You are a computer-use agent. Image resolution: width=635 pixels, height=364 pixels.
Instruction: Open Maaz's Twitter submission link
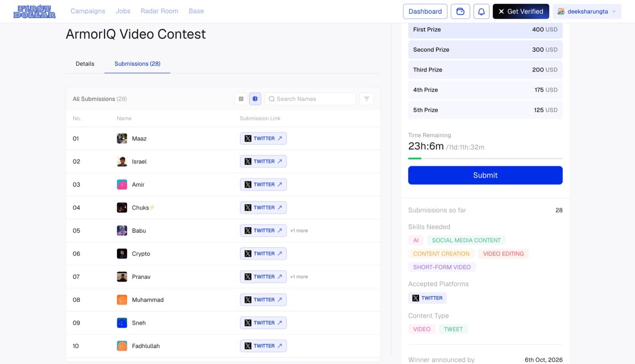pyautogui.click(x=263, y=138)
